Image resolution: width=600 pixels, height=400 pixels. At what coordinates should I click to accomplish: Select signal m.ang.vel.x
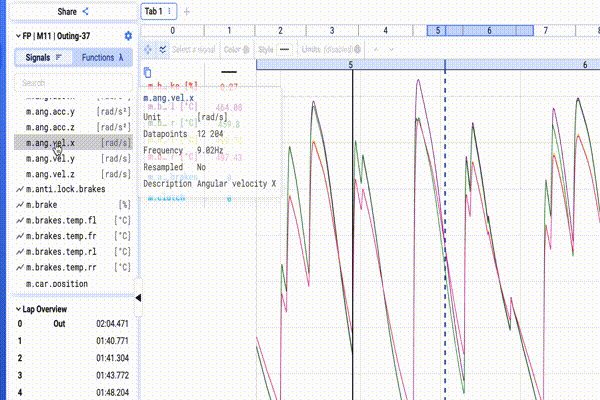tap(73, 143)
